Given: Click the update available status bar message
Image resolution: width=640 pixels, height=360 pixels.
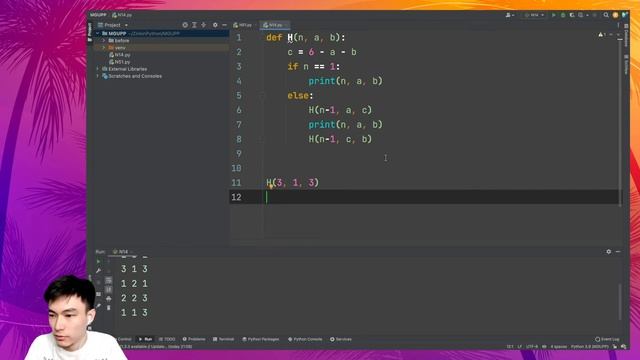Looking at the screenshot, I should [x=156, y=347].
